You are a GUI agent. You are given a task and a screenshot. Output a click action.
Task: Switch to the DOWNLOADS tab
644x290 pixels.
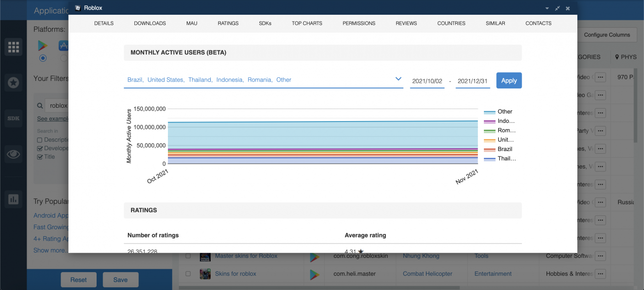pos(150,23)
